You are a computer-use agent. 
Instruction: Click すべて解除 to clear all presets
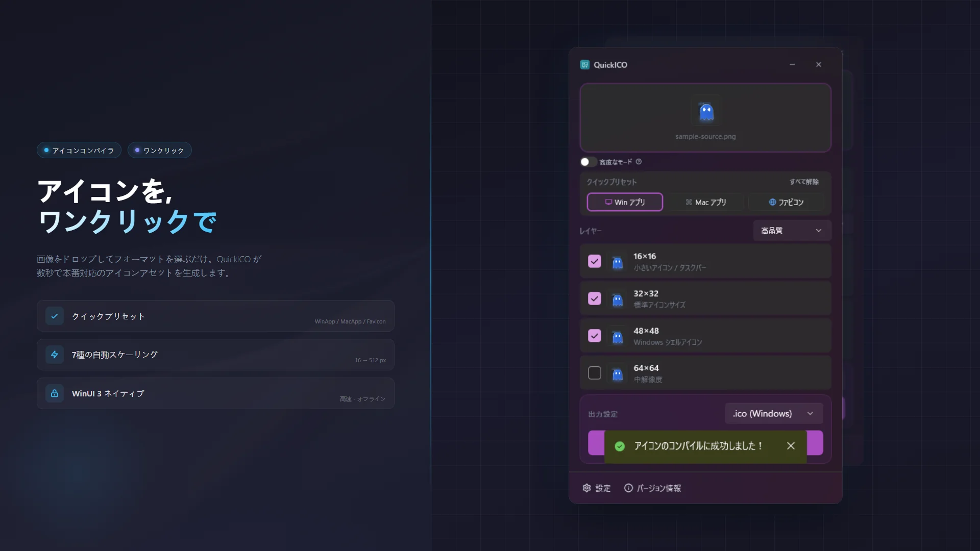coord(804,182)
